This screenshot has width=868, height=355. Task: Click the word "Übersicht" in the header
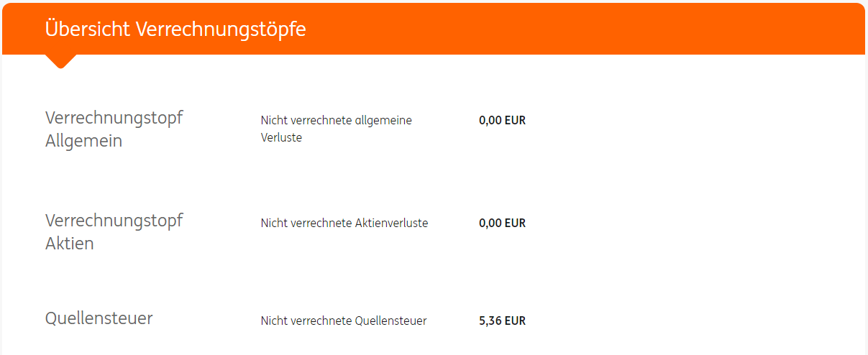pos(86,29)
